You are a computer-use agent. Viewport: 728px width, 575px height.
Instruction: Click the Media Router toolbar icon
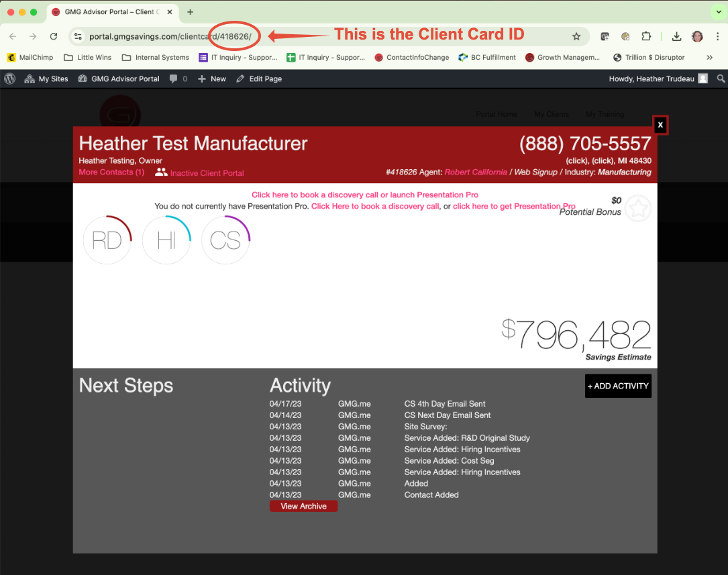tap(605, 36)
